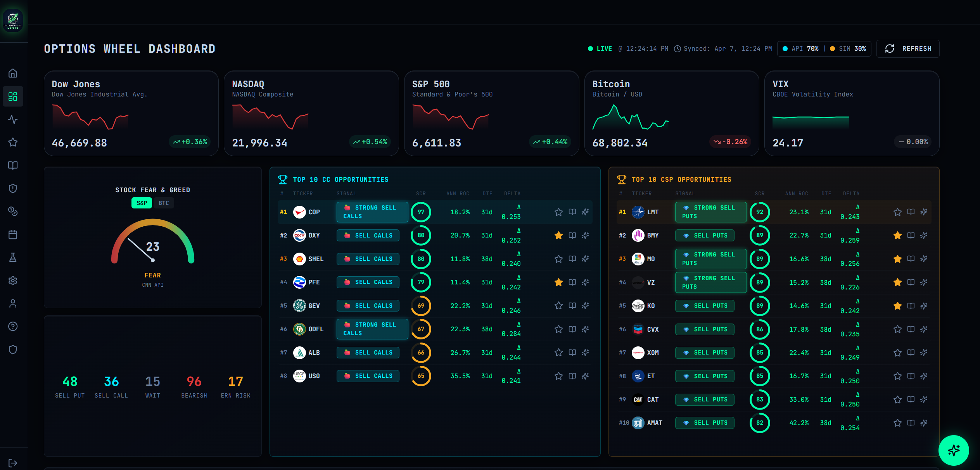Open the lab flask icon in sidebar

coord(13,257)
